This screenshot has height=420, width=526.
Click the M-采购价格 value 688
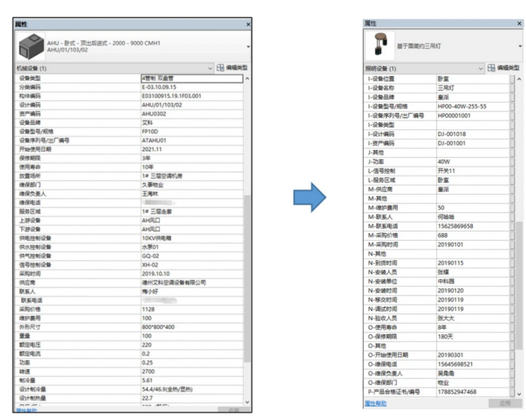coord(442,235)
